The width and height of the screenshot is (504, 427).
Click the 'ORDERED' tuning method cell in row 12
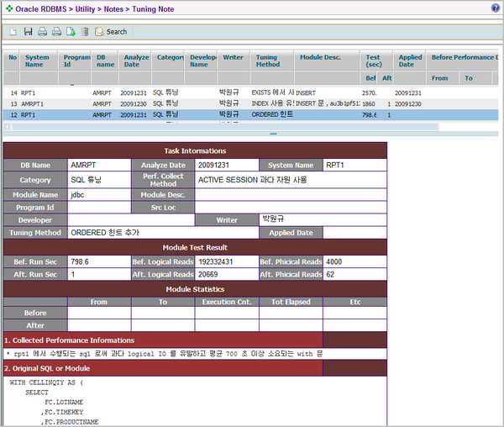coord(272,115)
